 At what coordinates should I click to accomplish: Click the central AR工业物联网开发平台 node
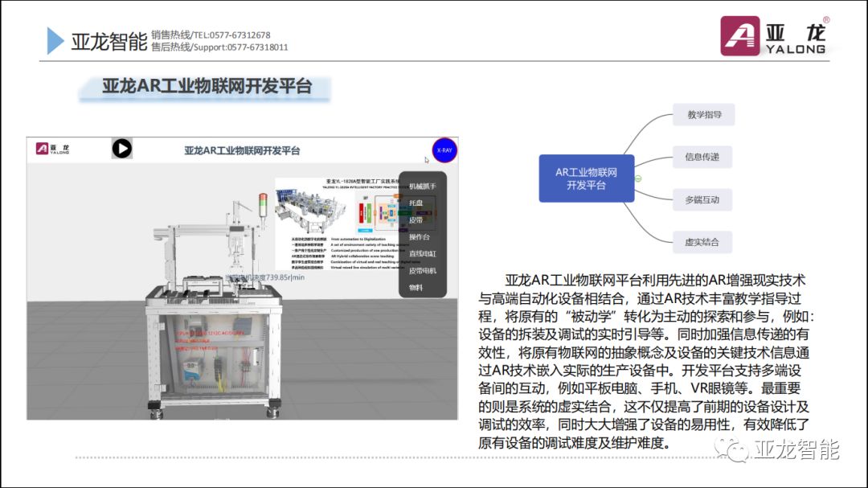pos(586,178)
